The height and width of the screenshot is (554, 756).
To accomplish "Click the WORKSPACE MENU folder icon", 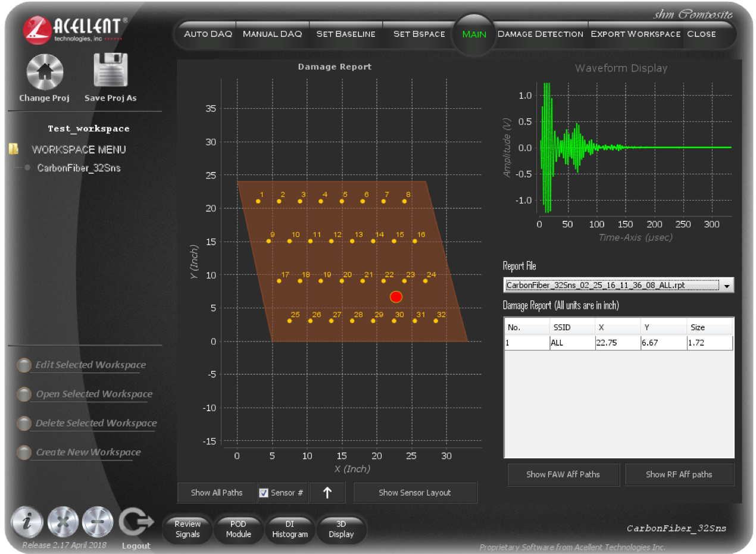I will [13, 149].
